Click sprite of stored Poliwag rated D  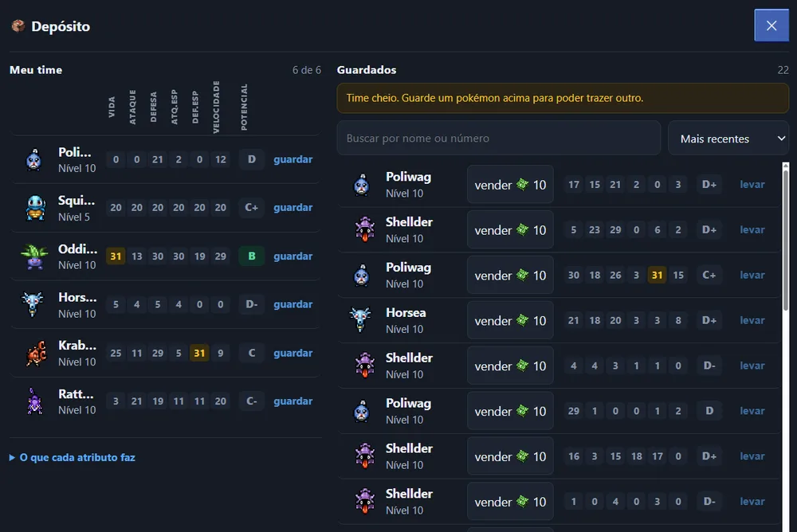[x=361, y=411]
